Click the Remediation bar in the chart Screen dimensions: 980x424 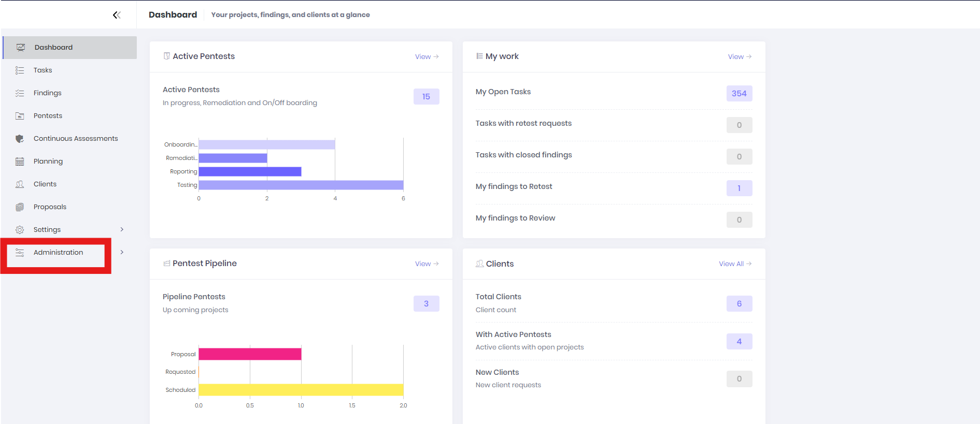(x=233, y=158)
